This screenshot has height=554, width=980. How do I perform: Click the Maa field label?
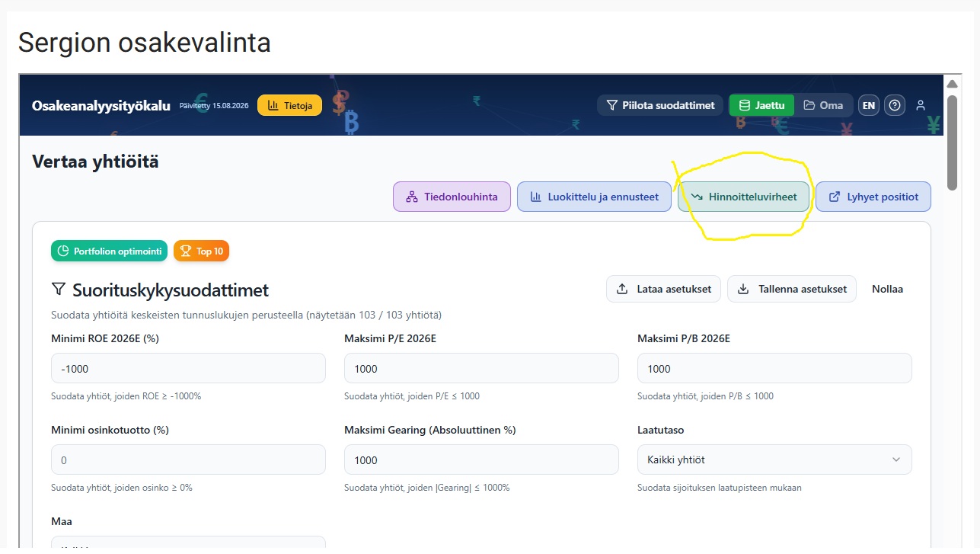tap(62, 521)
